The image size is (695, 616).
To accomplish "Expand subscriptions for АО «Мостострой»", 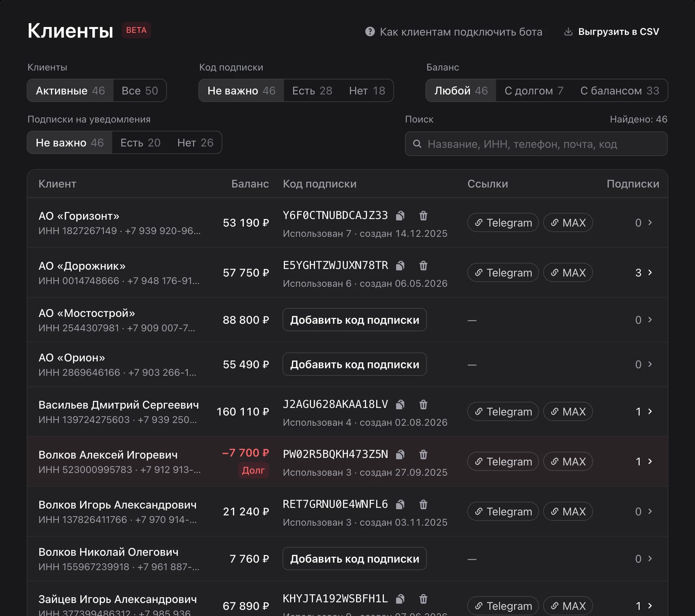I will 644,320.
